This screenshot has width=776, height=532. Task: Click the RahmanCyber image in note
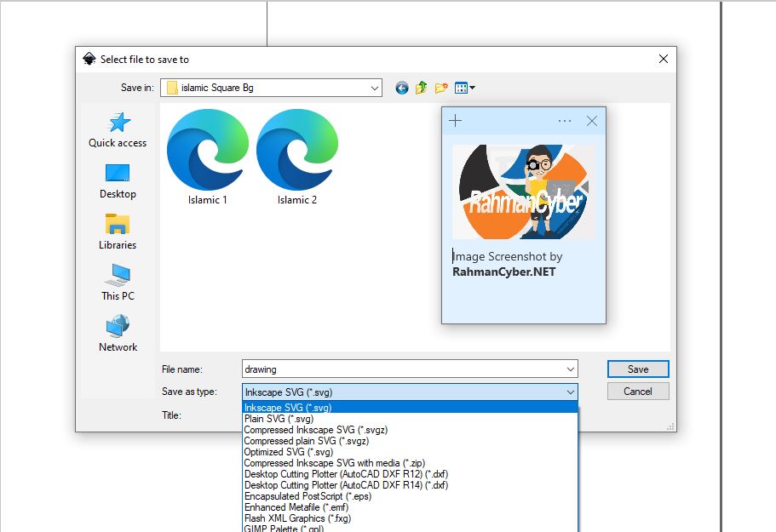point(524,192)
